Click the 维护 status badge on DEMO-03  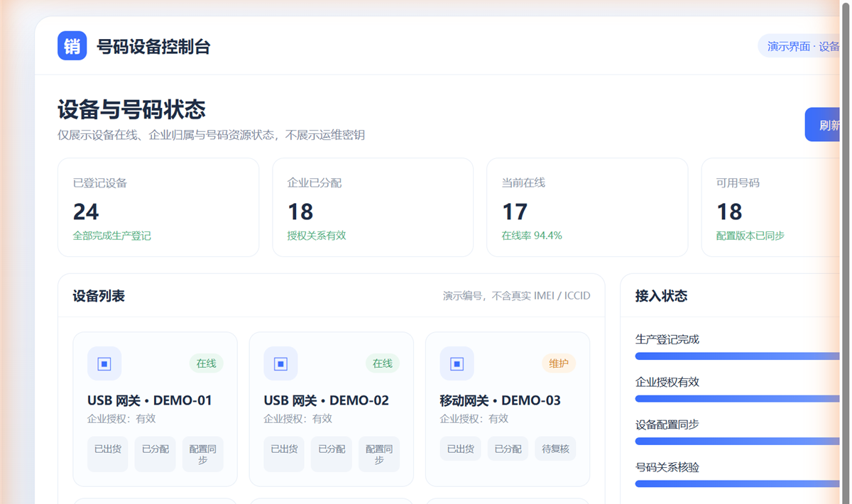coord(558,363)
